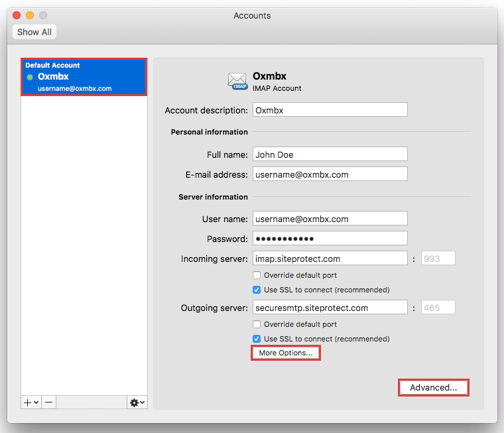This screenshot has height=433, width=504.
Task: Click the Full name text field
Action: point(330,155)
